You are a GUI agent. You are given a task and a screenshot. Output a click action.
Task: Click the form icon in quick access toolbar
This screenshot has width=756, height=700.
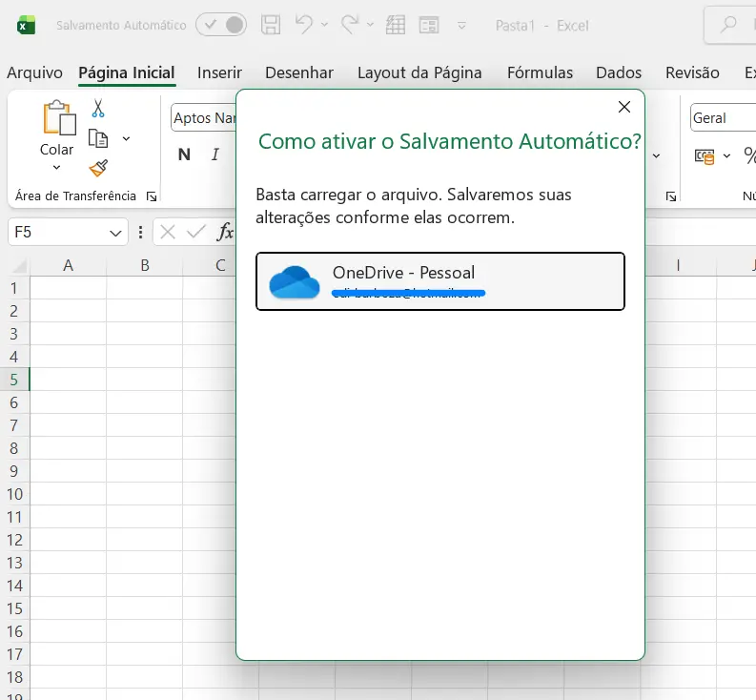[x=429, y=25]
